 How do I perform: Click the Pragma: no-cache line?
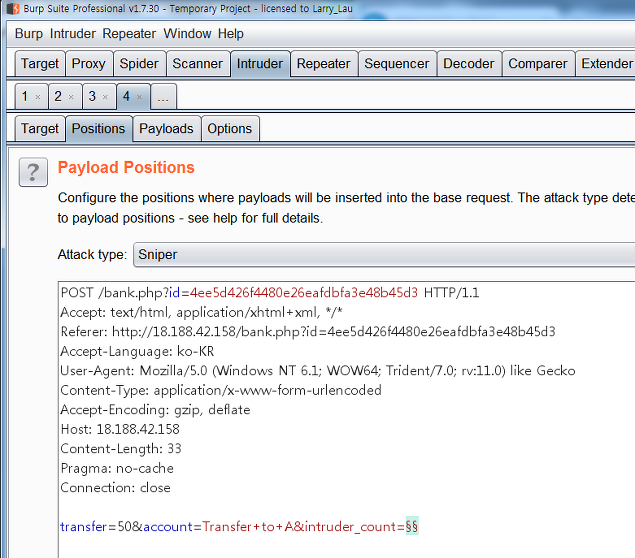(117, 468)
